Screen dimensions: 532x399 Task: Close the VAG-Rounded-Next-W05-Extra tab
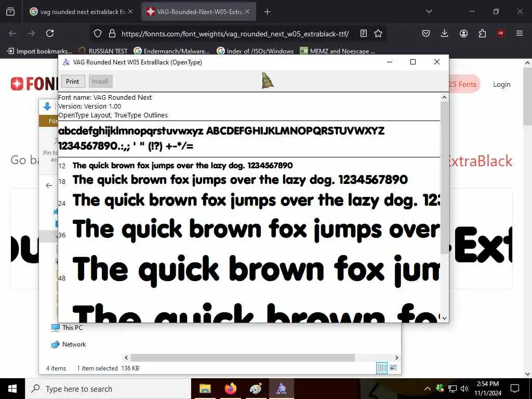247,11
